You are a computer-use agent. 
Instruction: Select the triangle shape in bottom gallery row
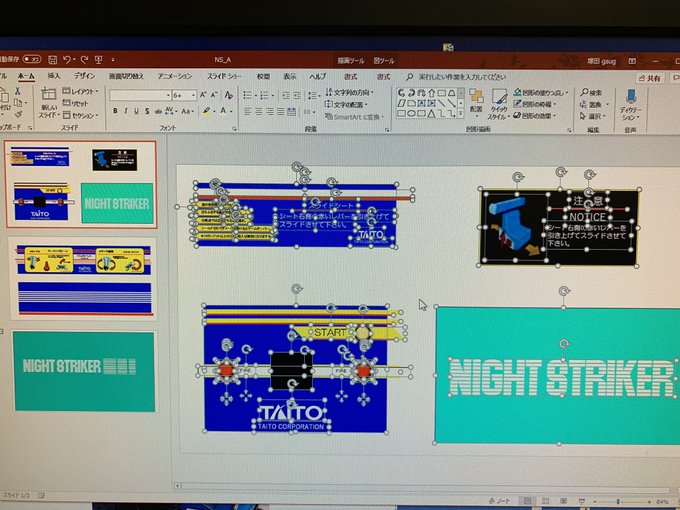coord(432,114)
